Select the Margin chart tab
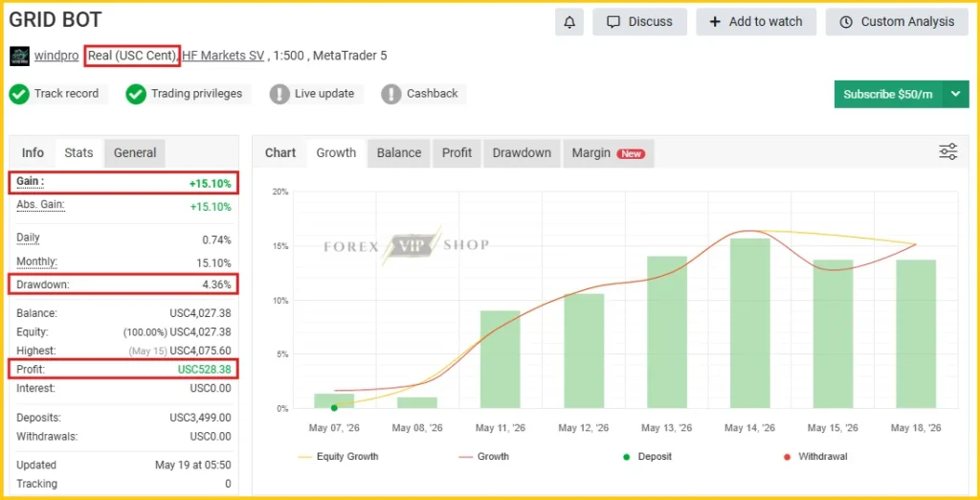Viewport: 980px width, 500px height. [609, 153]
